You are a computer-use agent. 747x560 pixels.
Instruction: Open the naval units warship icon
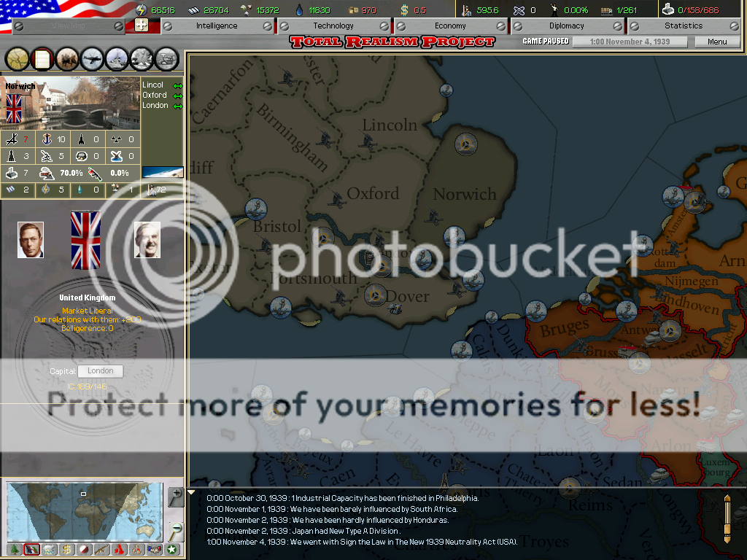(x=117, y=58)
